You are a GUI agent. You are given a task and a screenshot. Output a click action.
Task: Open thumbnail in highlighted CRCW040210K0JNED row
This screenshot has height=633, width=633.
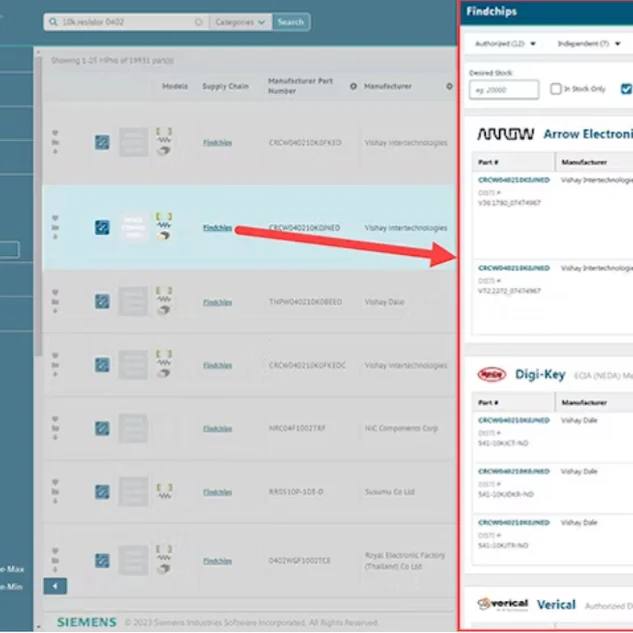(133, 227)
